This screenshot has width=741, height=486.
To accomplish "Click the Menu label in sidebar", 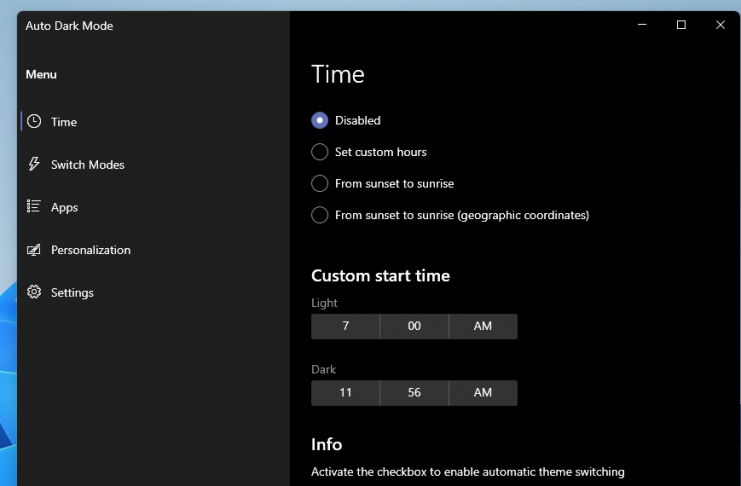I will [41, 75].
